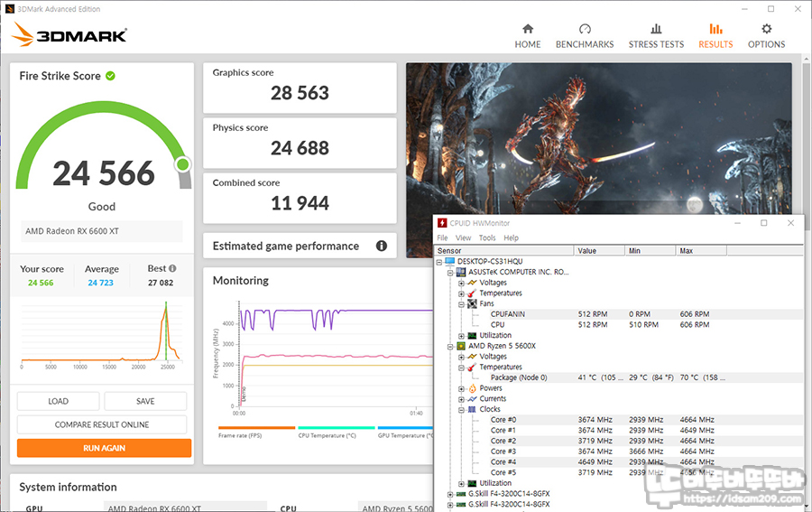This screenshot has width=812, height=512.
Task: Click the LOAD button
Action: (x=58, y=401)
